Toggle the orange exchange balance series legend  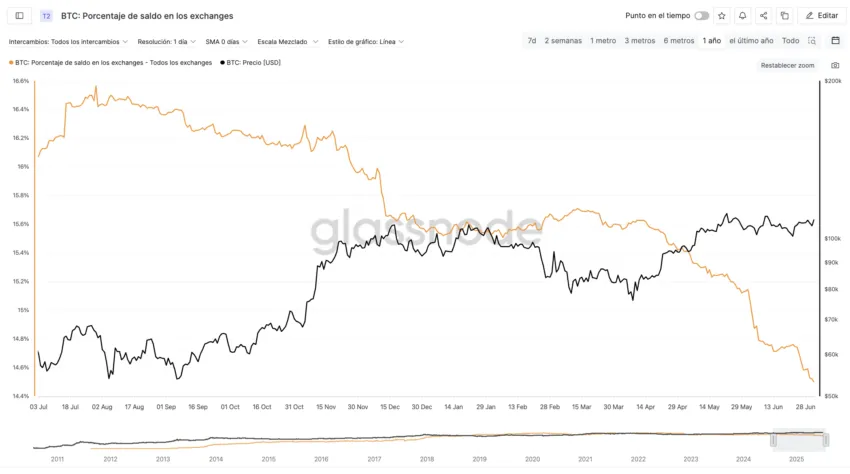[111, 63]
